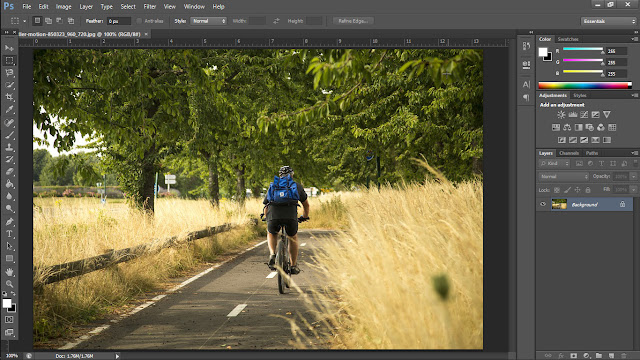Screen dimensions: 640x360
Task: Select the Pen tool
Action: pyautogui.click(x=9, y=222)
